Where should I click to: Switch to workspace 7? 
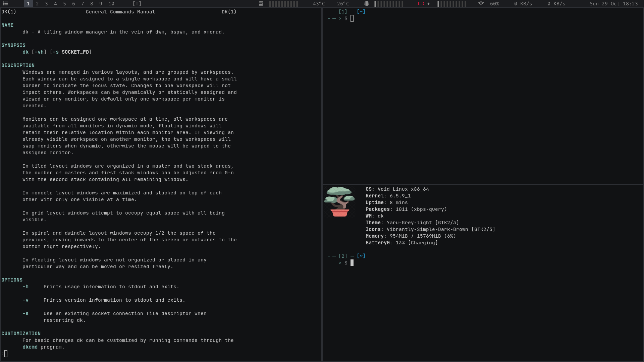(x=83, y=4)
